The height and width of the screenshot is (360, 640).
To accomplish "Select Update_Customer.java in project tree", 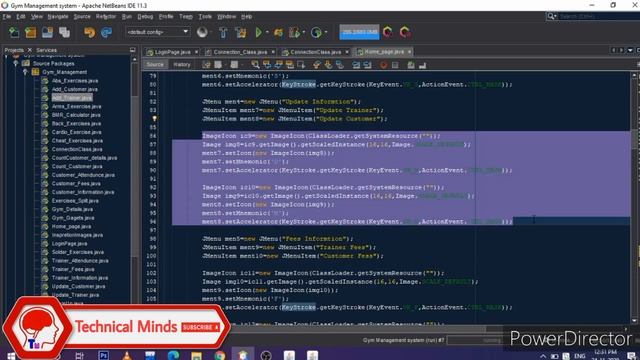I will (x=78, y=287).
